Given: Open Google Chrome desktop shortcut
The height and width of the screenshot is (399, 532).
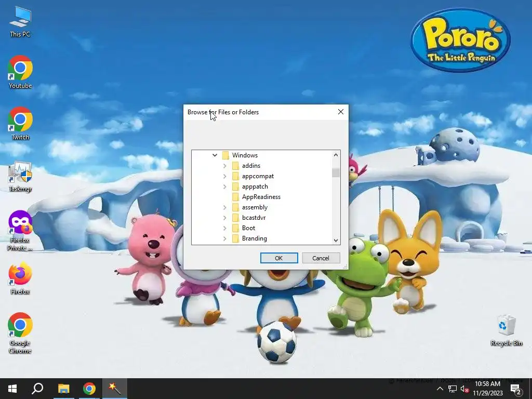Looking at the screenshot, I should (20, 333).
